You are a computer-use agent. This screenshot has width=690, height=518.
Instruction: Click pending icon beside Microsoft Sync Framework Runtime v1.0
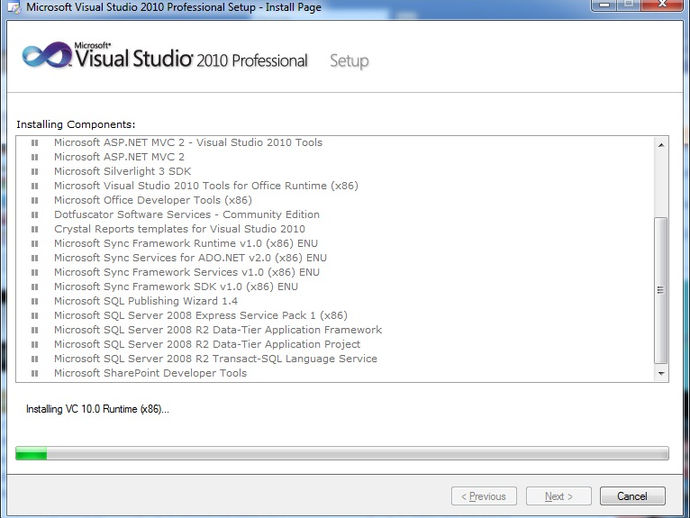[x=35, y=243]
